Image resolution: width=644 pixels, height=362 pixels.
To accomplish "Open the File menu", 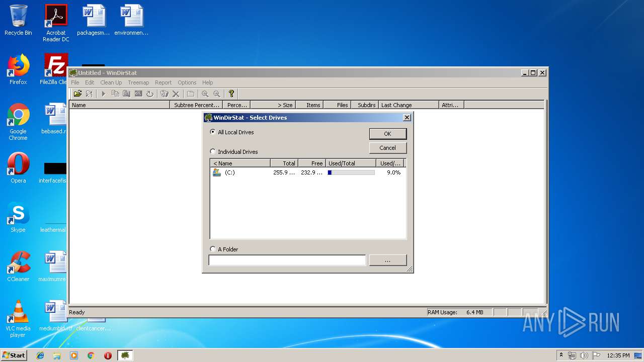I will pyautogui.click(x=75, y=82).
